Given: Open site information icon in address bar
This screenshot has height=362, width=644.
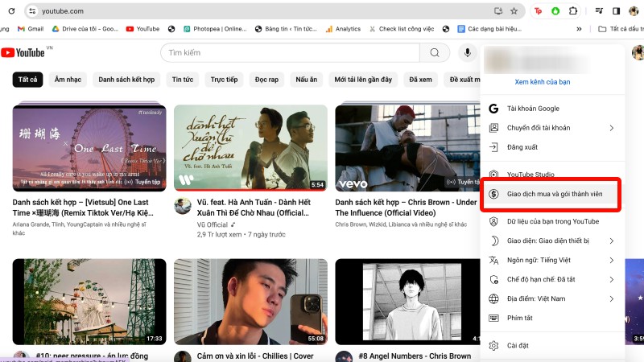Looking at the screenshot, I should 32,11.
